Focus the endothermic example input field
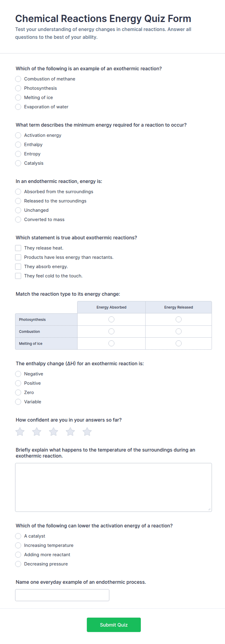225x644 pixels. tap(62, 595)
